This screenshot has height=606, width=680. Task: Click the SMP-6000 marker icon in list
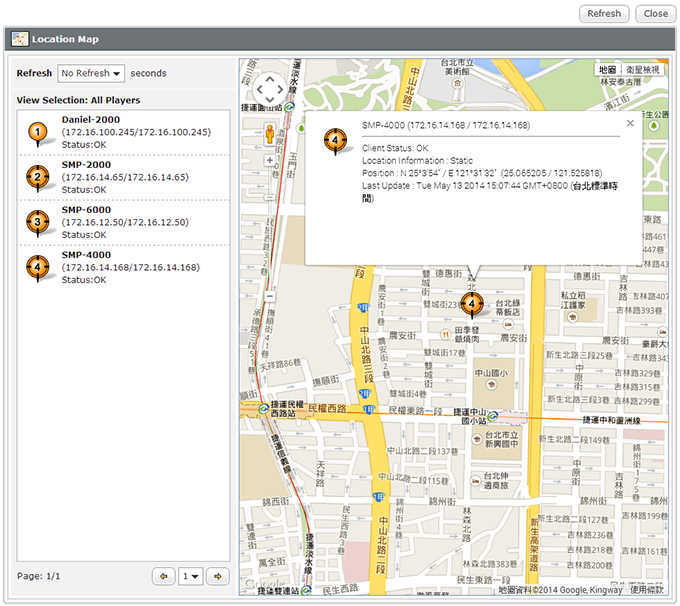point(37,222)
